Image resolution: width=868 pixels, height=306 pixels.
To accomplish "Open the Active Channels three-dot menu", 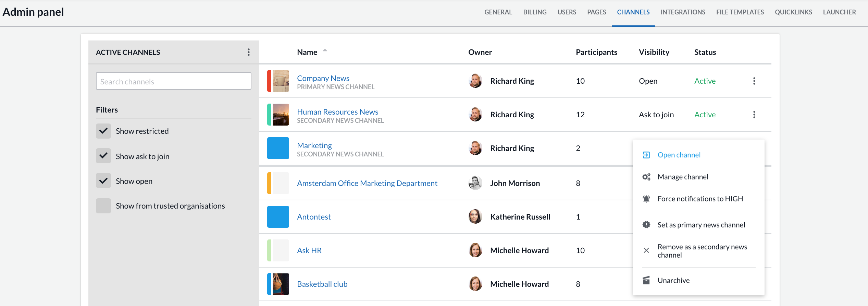I will tap(249, 52).
